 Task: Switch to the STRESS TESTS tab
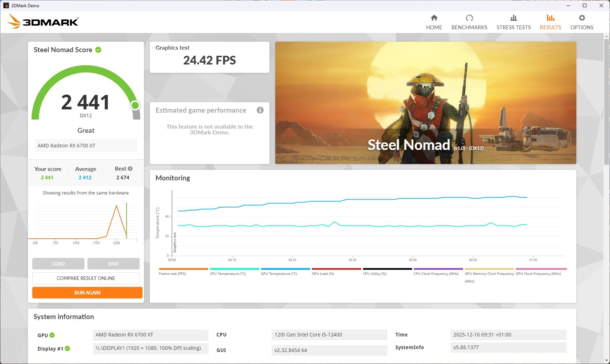[x=514, y=22]
